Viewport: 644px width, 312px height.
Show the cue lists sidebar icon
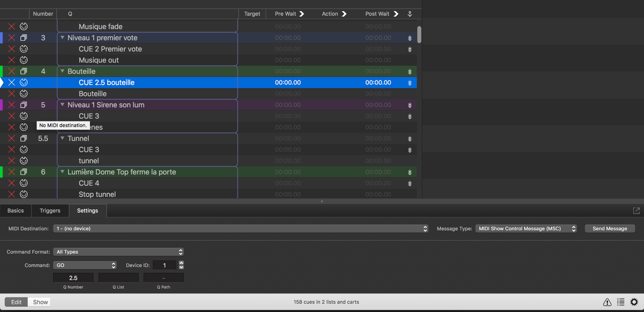pos(620,302)
